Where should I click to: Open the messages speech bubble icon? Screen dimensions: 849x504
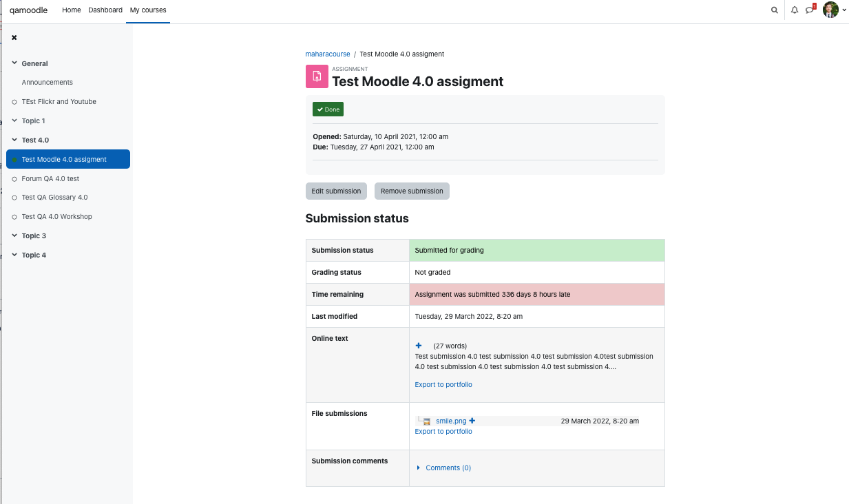[810, 10]
